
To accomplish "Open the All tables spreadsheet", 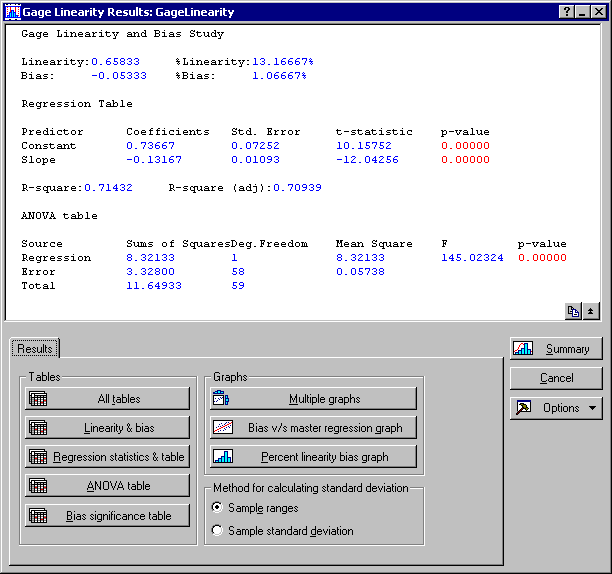I will pyautogui.click(x=108, y=398).
